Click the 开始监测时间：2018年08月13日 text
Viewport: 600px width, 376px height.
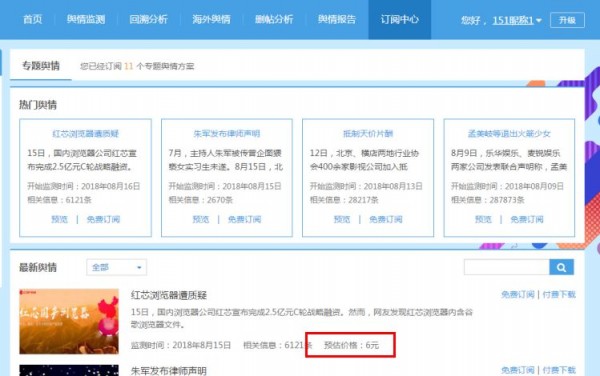366,186
